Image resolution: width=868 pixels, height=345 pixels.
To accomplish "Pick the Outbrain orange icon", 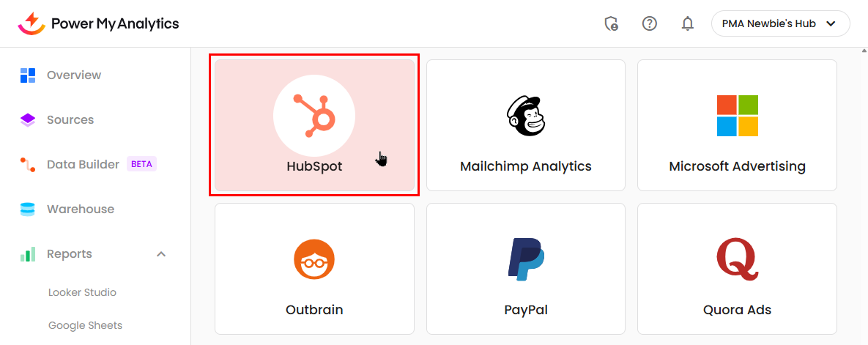I will point(314,259).
